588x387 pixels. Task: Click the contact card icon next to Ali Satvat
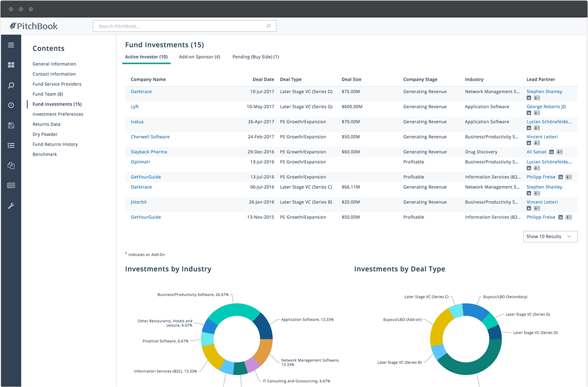[x=560, y=152]
